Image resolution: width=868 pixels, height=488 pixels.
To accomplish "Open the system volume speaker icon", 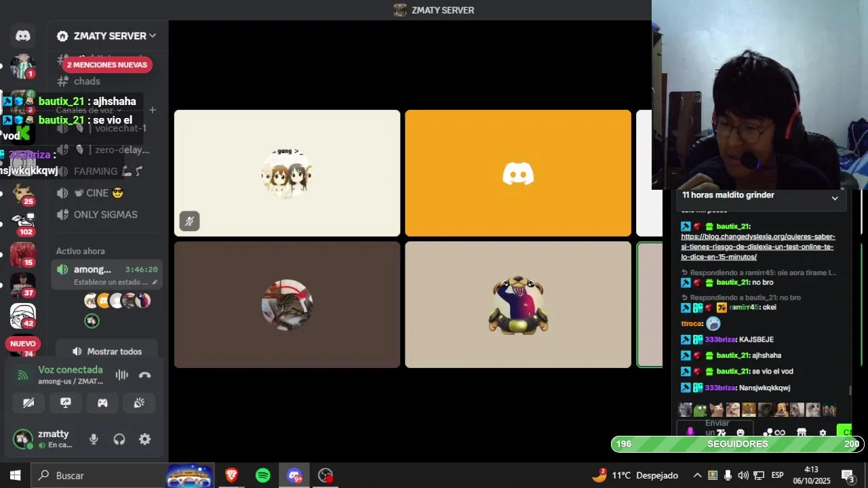I will point(743,475).
